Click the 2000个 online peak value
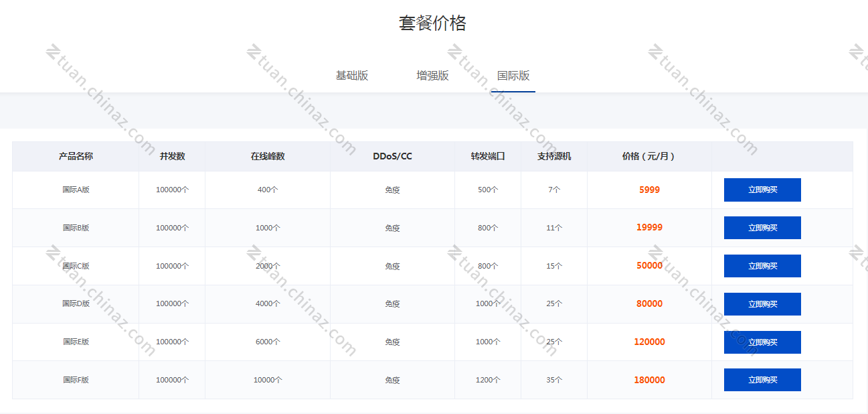The width and height of the screenshot is (868, 414). coord(268,266)
